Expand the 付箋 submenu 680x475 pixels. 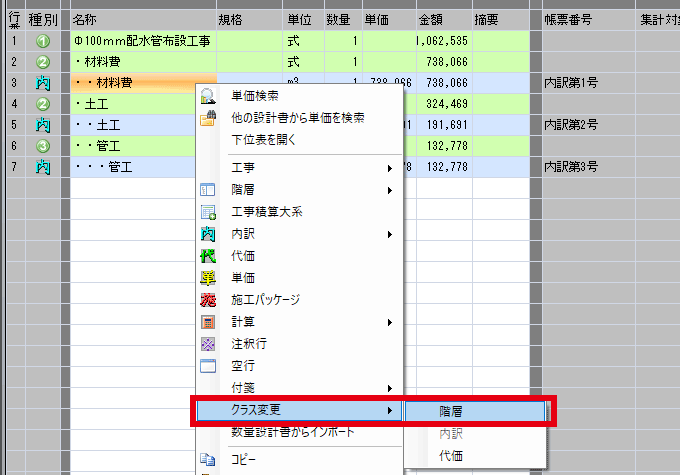click(x=389, y=388)
